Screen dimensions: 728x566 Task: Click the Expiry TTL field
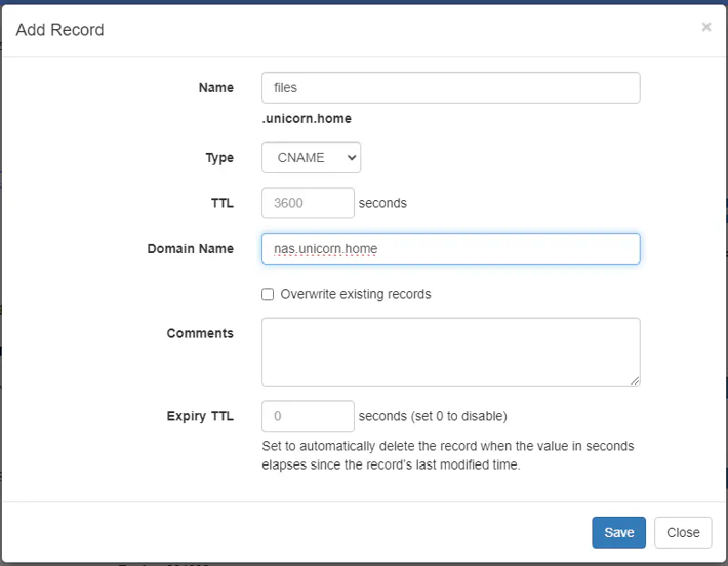tap(308, 416)
